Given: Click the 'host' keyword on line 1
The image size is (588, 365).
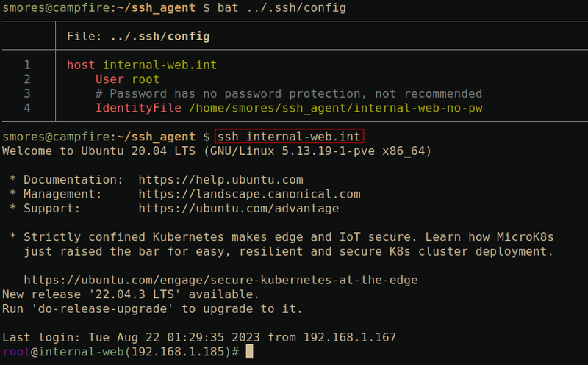Looking at the screenshot, I should click(x=81, y=65).
